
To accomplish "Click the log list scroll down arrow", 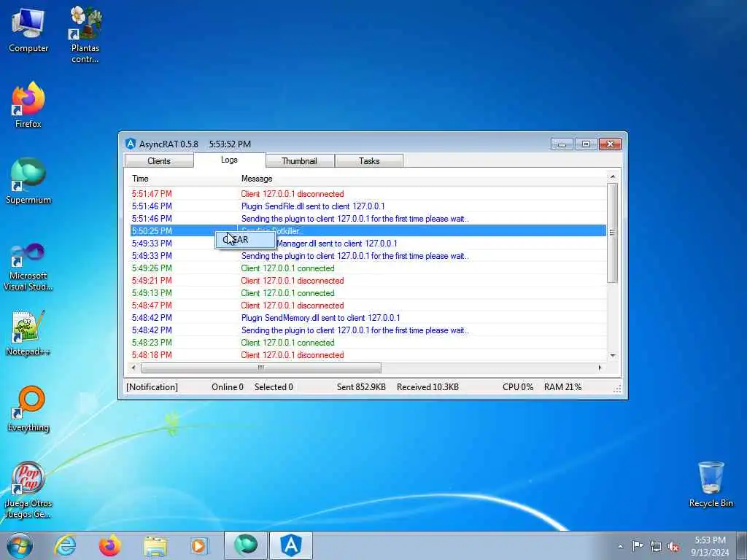I will 613,356.
